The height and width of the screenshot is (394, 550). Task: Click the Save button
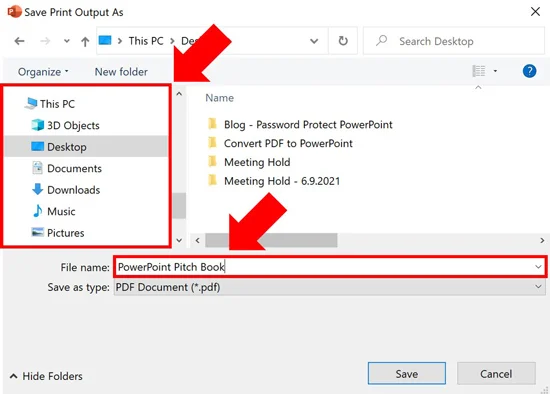tap(407, 374)
